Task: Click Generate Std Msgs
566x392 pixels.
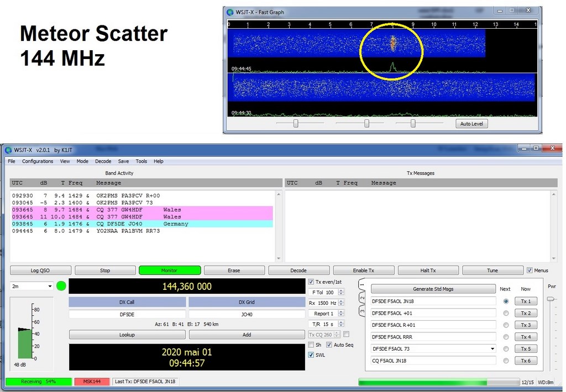Action: (433, 289)
